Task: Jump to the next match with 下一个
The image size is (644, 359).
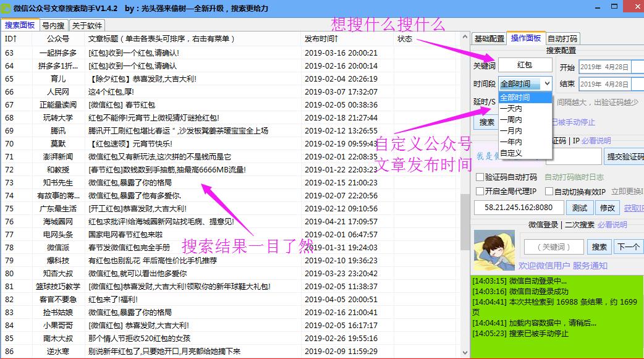Action: point(629,247)
